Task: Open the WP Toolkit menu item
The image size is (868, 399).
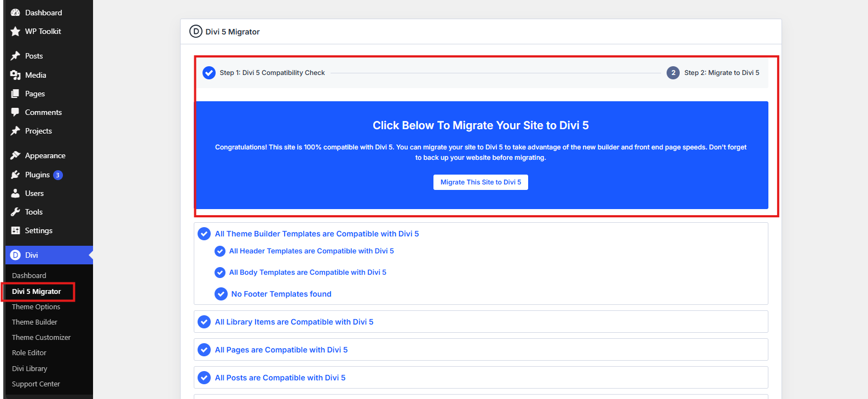Action: pyautogui.click(x=49, y=31)
